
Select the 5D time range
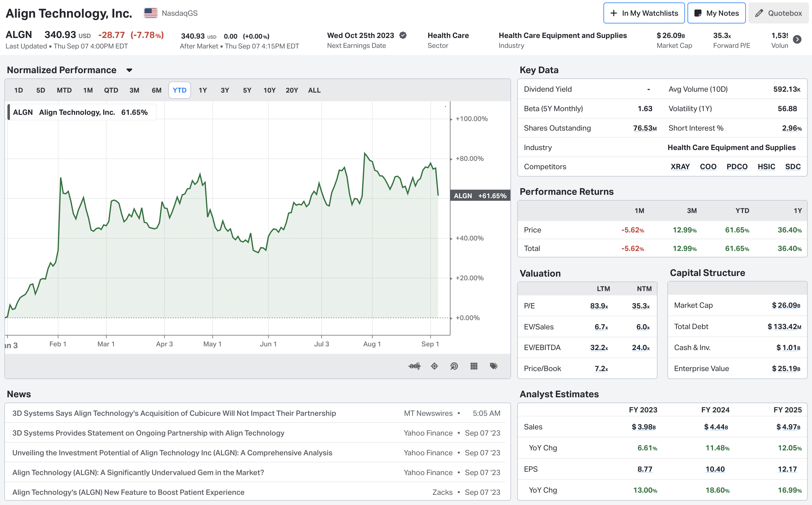(41, 90)
